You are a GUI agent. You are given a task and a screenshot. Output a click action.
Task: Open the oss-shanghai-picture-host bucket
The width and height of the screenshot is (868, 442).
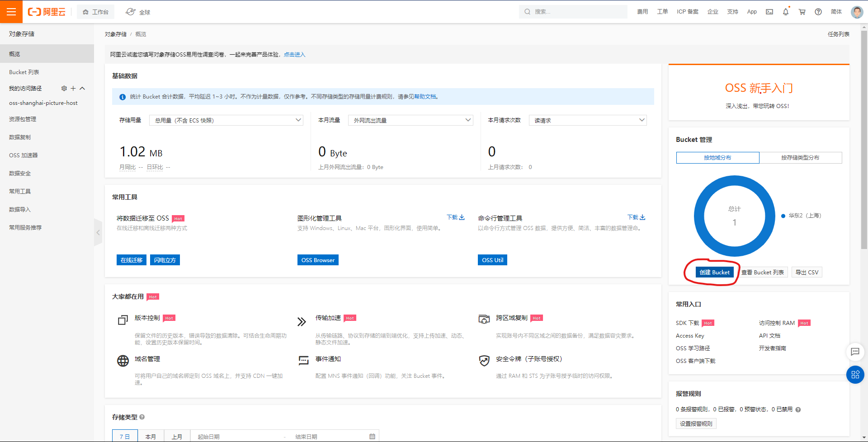pyautogui.click(x=43, y=103)
